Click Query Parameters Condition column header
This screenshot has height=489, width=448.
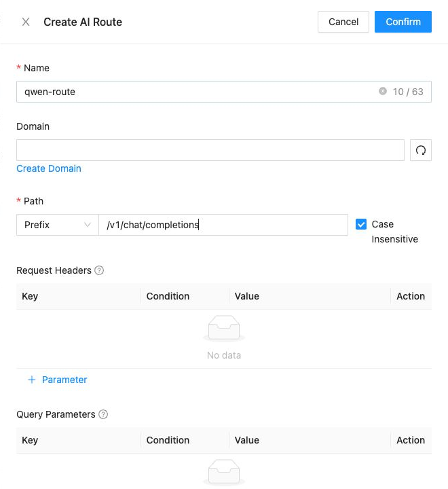point(168,440)
